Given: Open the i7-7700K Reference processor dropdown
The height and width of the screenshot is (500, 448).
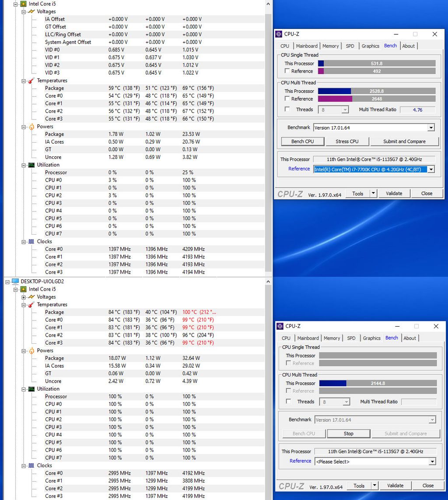Looking at the screenshot, I should [x=431, y=169].
